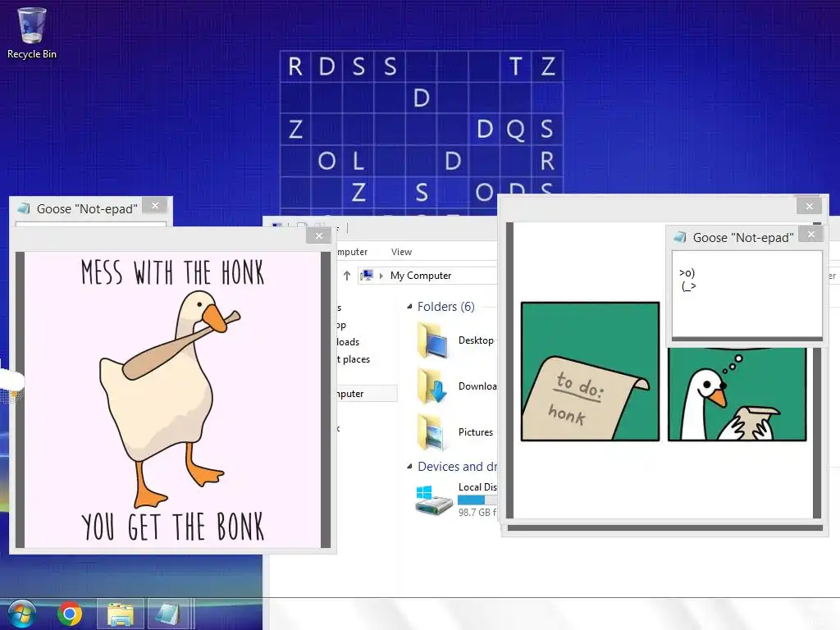
Task: Close the right Goose Not-epad window
Action: 811,234
